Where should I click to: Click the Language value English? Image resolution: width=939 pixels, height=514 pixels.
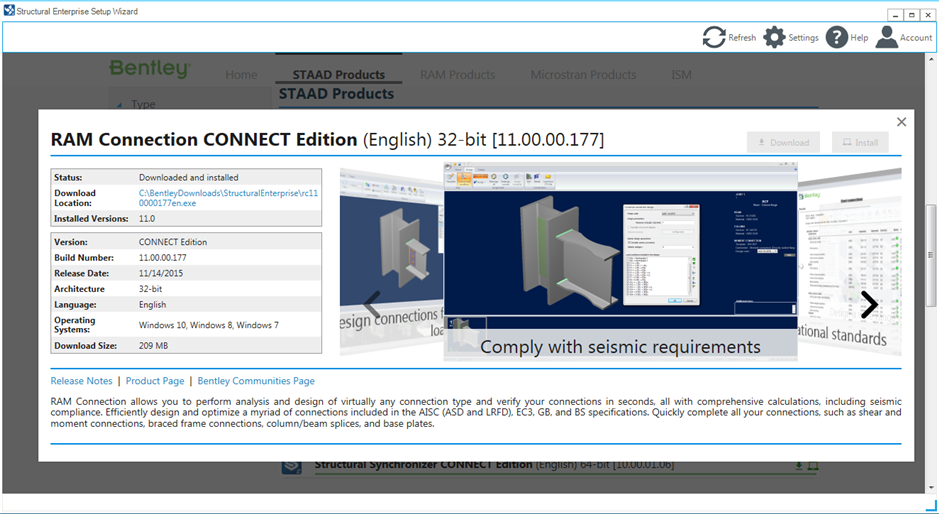tap(153, 304)
